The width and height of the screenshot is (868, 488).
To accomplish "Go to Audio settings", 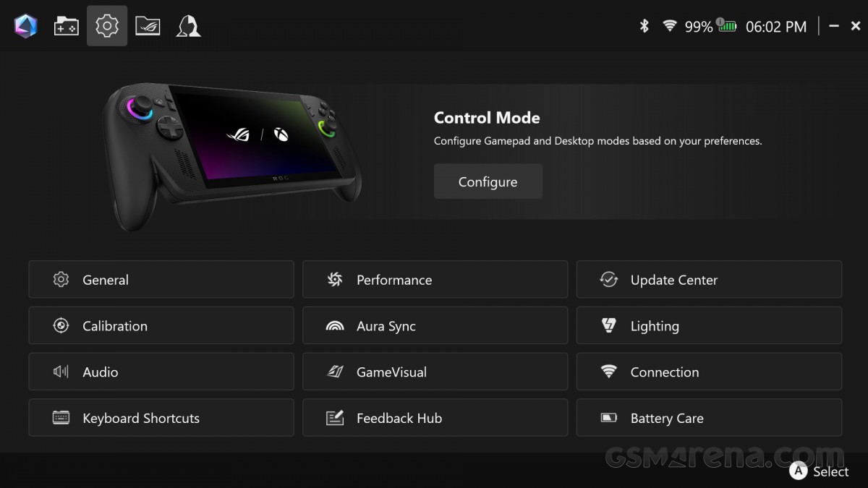I will (x=161, y=372).
